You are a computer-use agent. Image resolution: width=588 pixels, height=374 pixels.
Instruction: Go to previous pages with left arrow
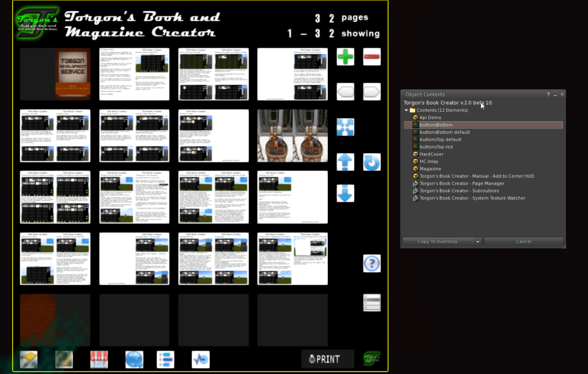point(345,92)
